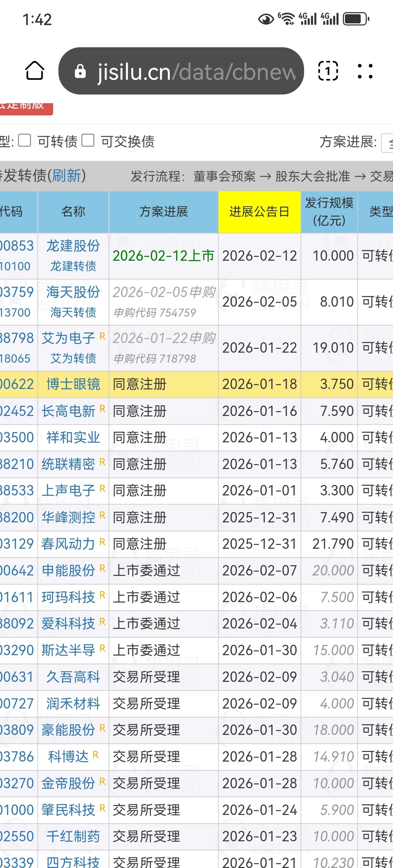Open 祥和实业 stock link
This screenshot has height=868, width=393.
pyautogui.click(x=73, y=438)
